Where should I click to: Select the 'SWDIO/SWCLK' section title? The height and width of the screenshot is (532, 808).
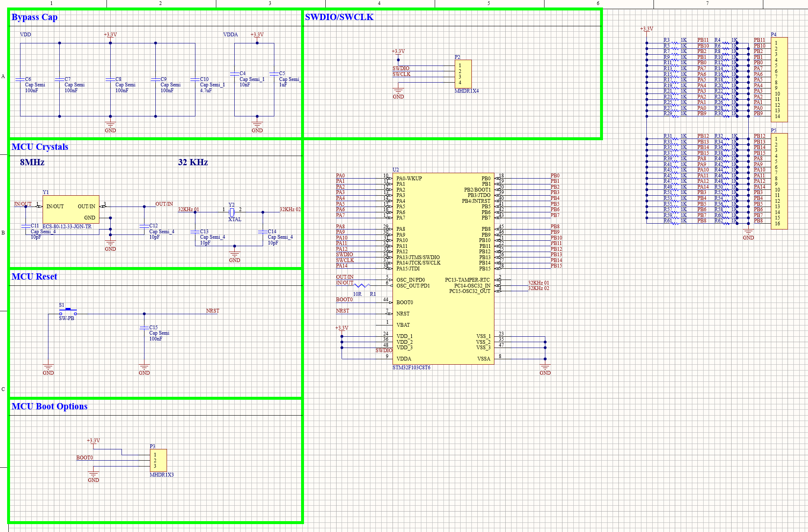tap(339, 17)
